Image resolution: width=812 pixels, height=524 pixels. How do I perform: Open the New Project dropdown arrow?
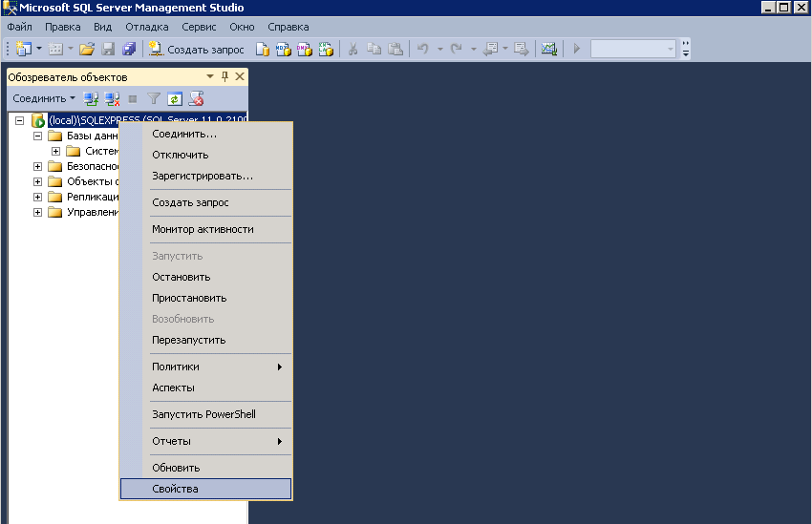click(x=39, y=49)
